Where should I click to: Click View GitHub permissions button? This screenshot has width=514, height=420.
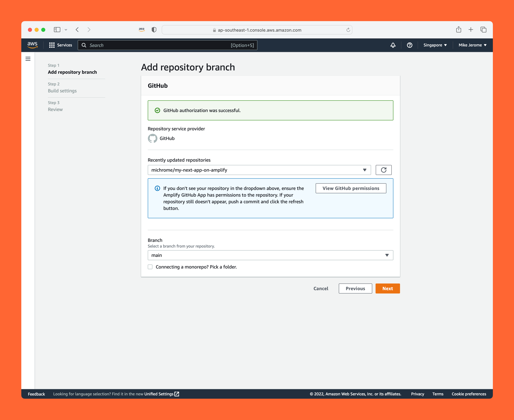(x=351, y=188)
